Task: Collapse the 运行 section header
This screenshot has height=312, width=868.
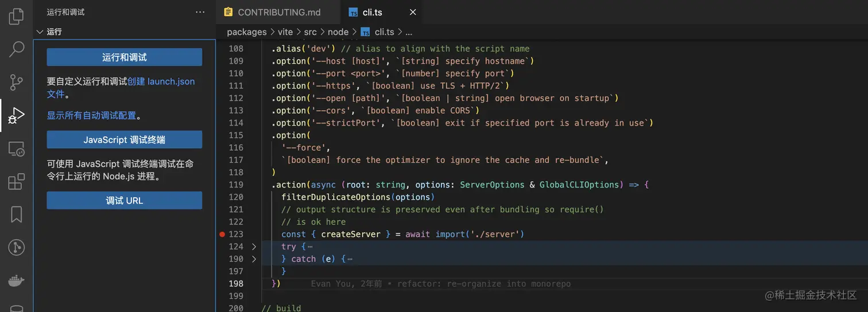Action: point(125,32)
